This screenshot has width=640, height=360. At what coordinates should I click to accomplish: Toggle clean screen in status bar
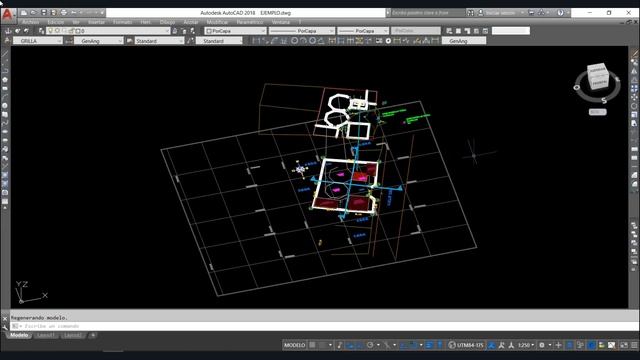coord(624,345)
